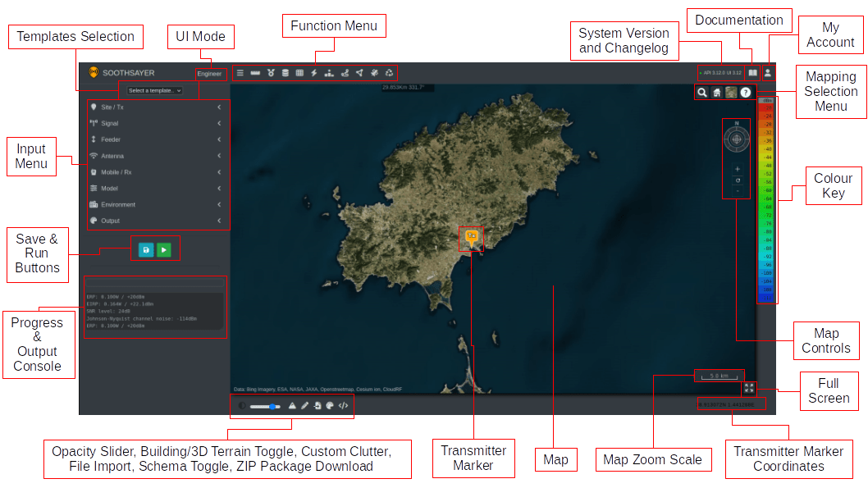Enable full screen mode
This screenshot has height=488, width=868.
749,387
